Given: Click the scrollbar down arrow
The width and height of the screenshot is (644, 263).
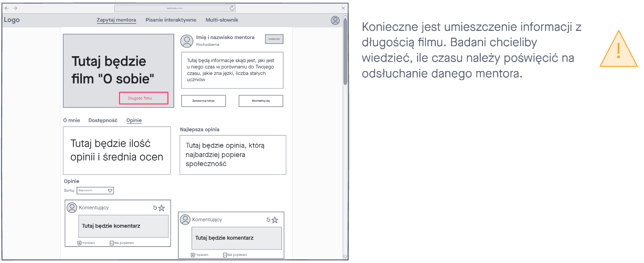Looking at the screenshot, I should click(x=345, y=257).
